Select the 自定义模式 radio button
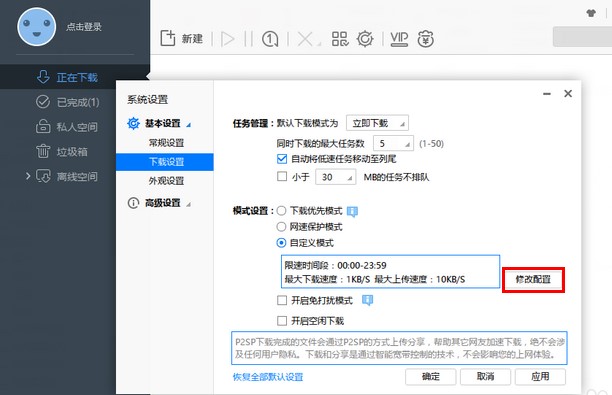The image size is (612, 395). tap(281, 243)
